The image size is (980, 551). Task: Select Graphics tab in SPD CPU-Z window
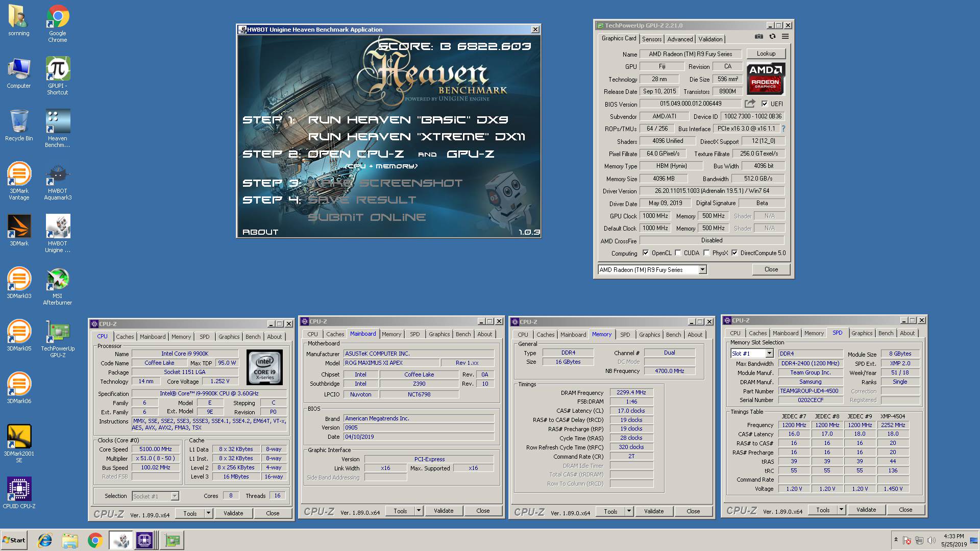point(862,333)
